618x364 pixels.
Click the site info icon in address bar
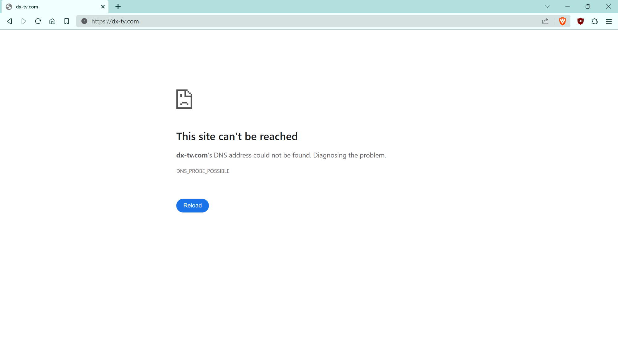pos(84,21)
